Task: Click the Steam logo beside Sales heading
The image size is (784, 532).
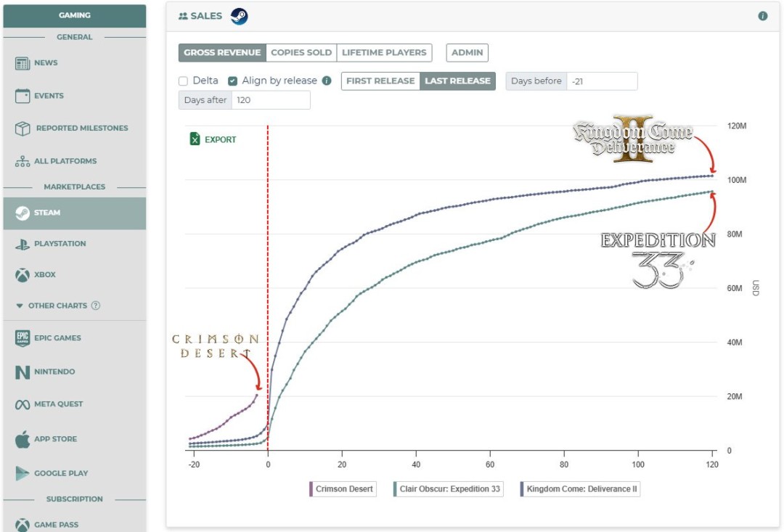Action: (x=239, y=16)
